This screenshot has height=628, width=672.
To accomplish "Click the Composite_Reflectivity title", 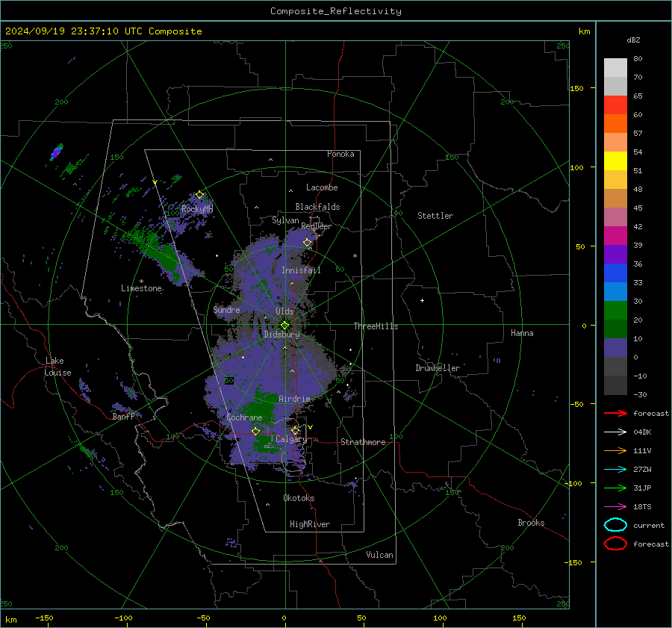I will (335, 11).
